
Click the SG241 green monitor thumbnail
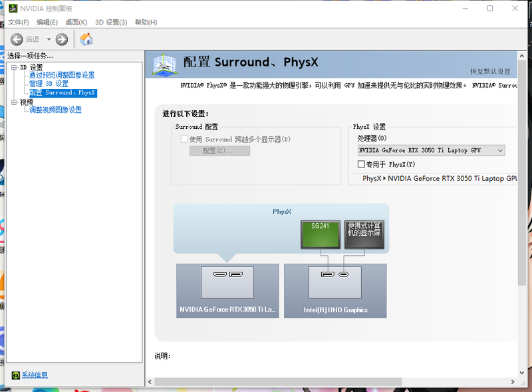[x=321, y=235]
